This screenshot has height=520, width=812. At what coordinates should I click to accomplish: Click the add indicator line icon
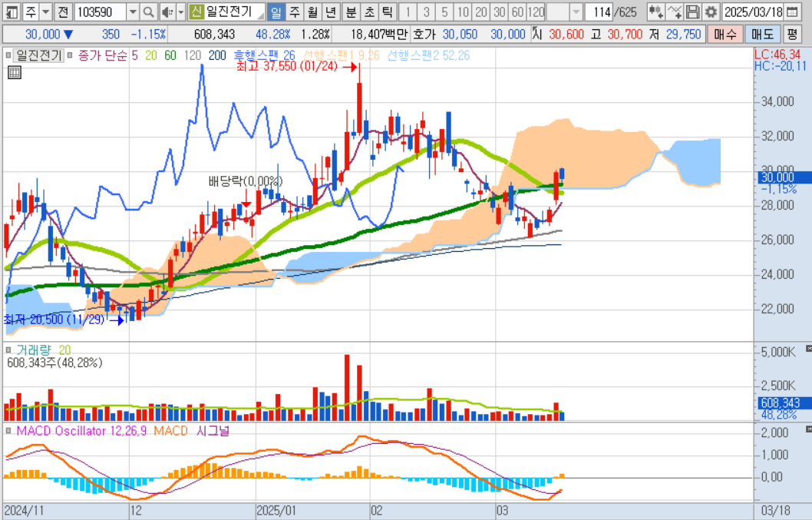[x=675, y=12]
